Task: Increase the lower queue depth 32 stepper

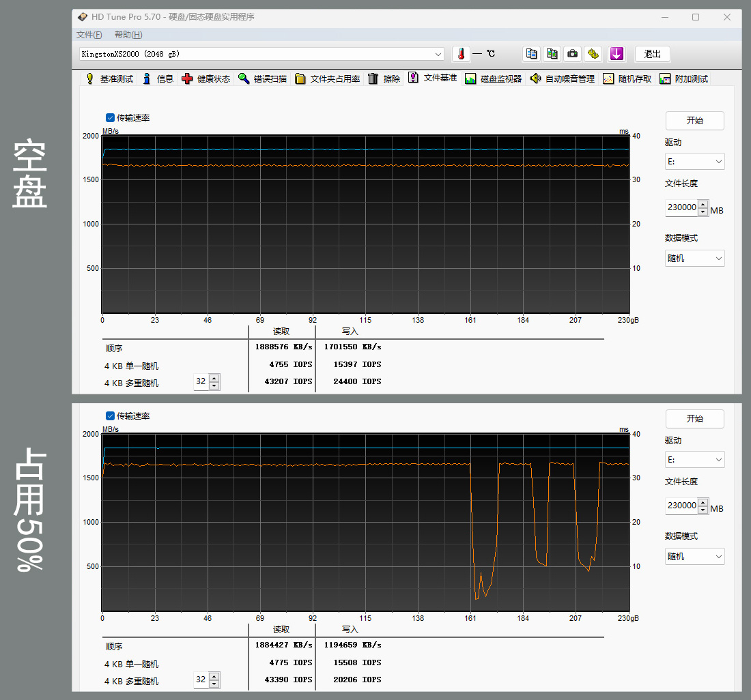Action: click(214, 676)
